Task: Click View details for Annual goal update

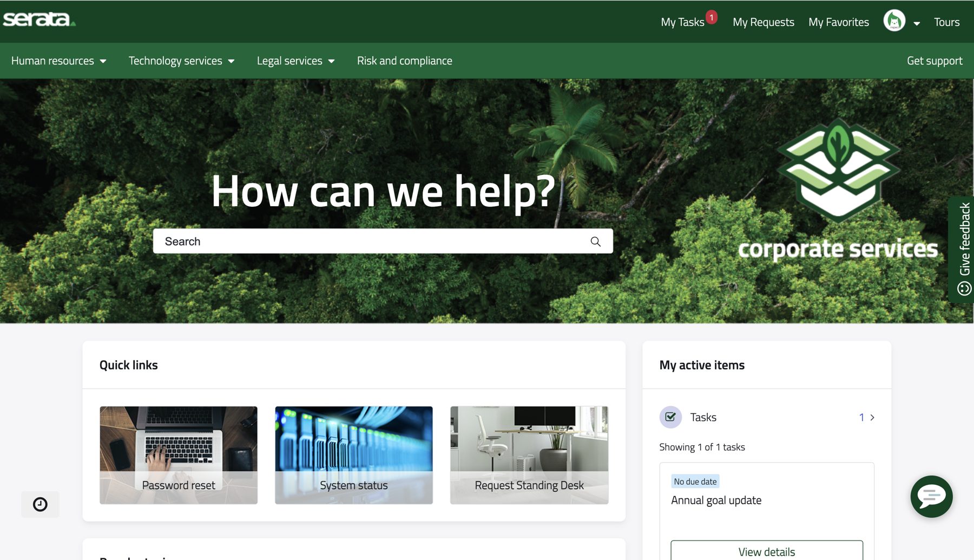Action: click(x=767, y=551)
